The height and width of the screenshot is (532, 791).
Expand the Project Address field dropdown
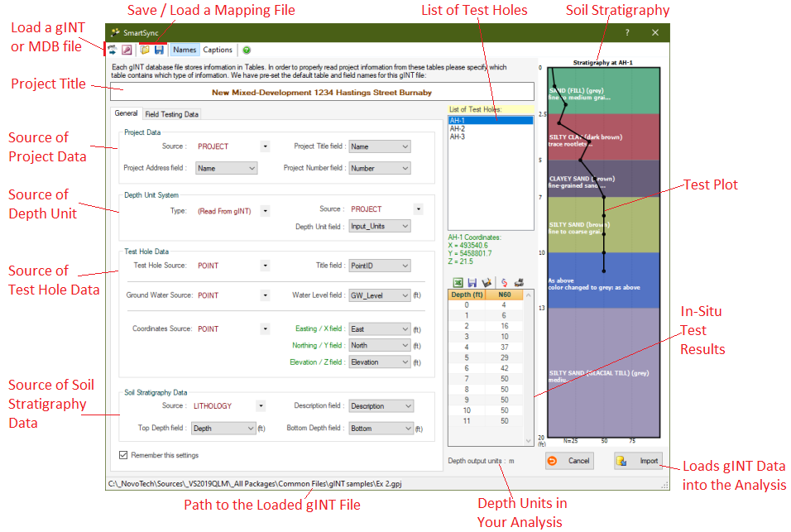pyautogui.click(x=252, y=168)
